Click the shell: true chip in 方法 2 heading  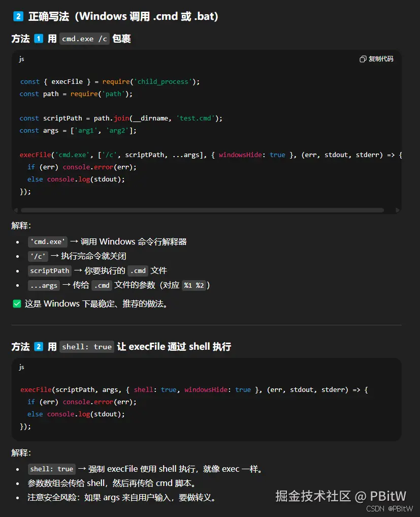pyautogui.click(x=86, y=346)
